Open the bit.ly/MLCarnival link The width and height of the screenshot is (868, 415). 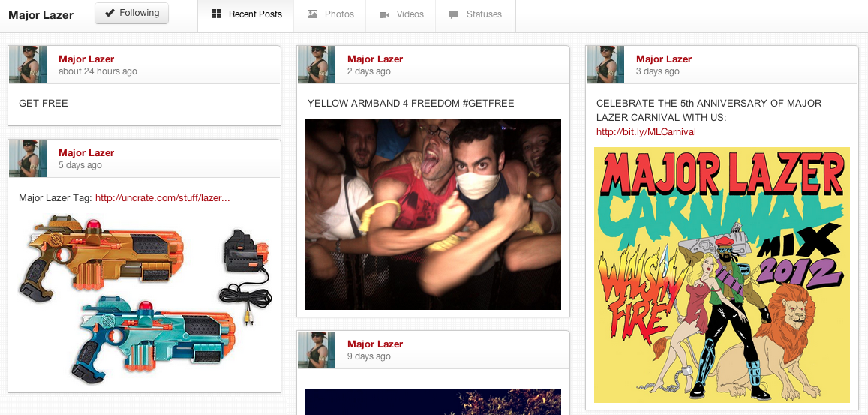click(x=646, y=132)
